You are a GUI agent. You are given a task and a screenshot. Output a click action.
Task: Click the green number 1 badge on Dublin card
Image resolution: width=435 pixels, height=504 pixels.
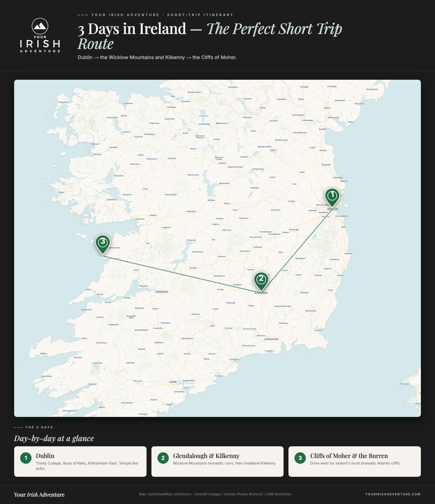tap(26, 458)
